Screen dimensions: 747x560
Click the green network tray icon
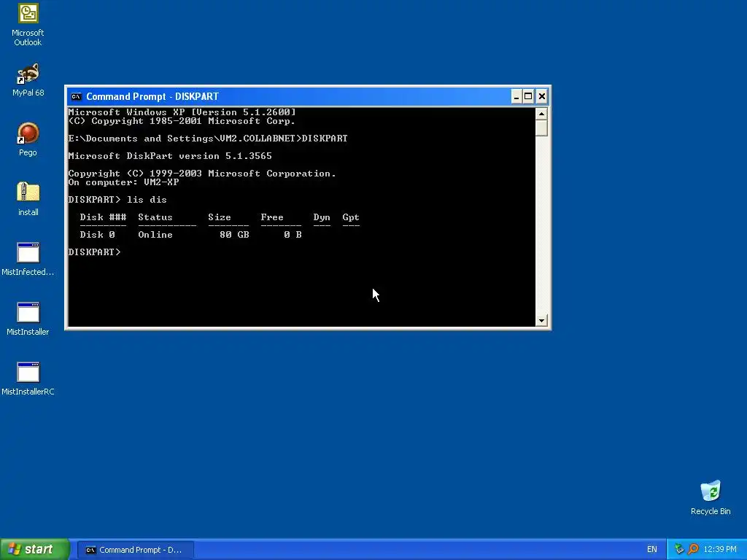[679, 549]
